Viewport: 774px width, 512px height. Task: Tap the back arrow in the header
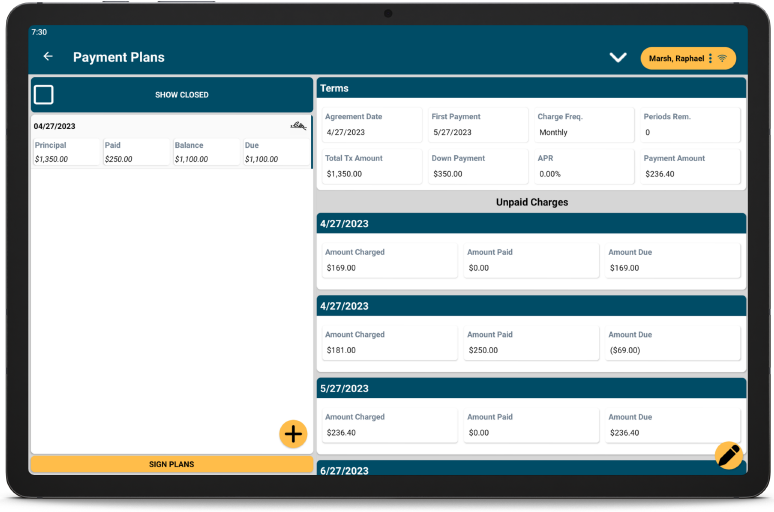pyautogui.click(x=48, y=57)
